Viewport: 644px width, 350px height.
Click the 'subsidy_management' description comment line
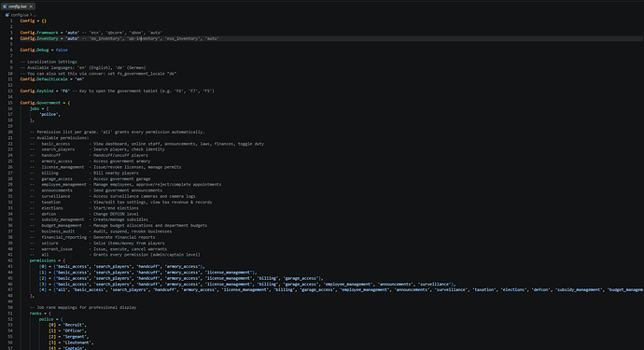(x=89, y=219)
